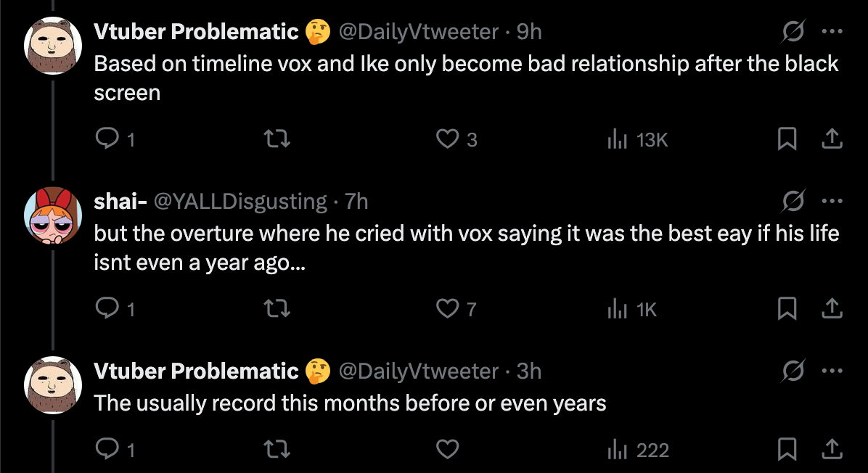Open more options on shai-'s tweet
The height and width of the screenshot is (473, 868).
click(x=832, y=201)
